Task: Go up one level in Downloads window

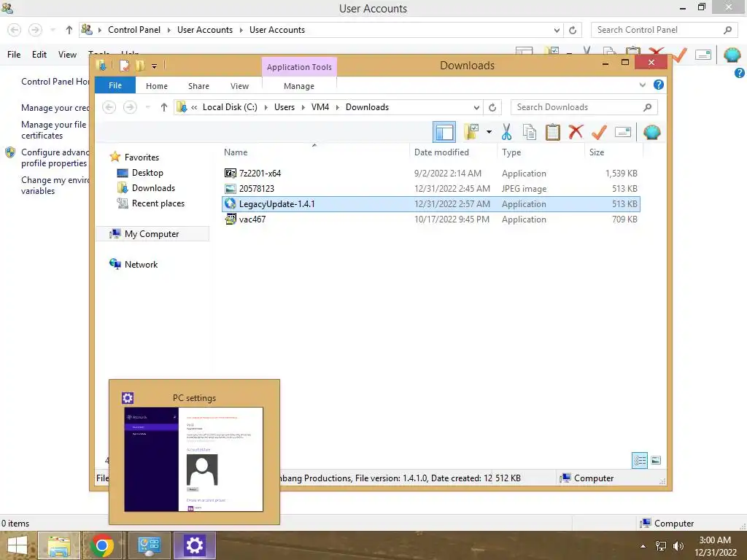Action: point(164,107)
